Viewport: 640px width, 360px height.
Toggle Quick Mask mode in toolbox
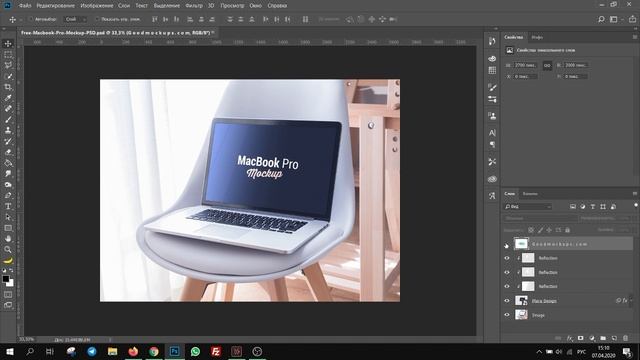(8, 294)
